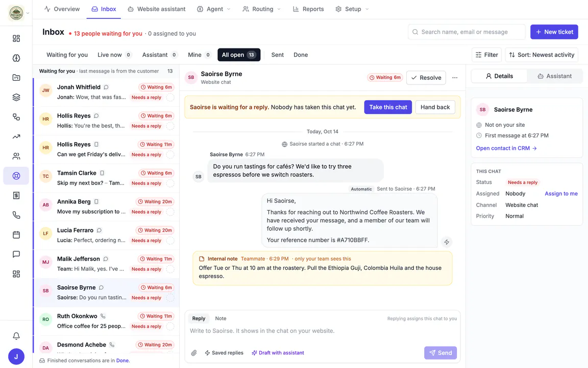The image size is (588, 368).
Task: Click Draft with assistant
Action: 278,353
